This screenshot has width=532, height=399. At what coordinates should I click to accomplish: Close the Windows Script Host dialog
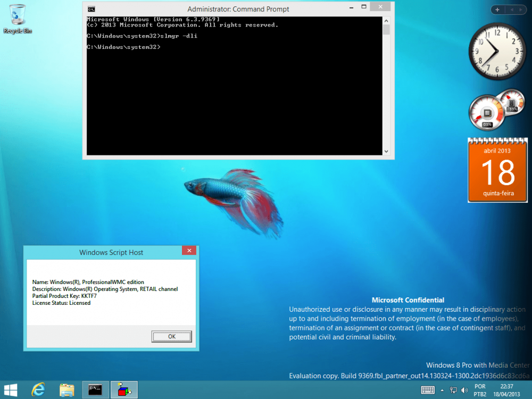click(189, 251)
